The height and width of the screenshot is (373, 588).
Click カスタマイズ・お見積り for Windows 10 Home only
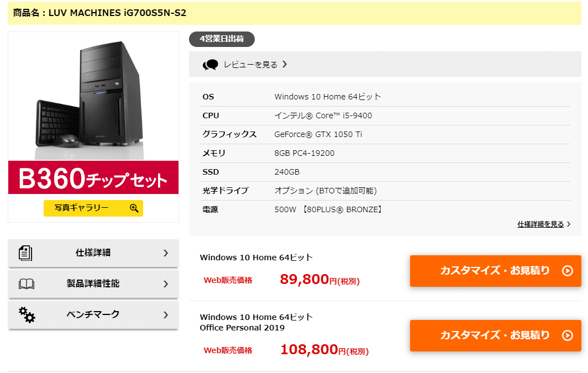(x=495, y=271)
